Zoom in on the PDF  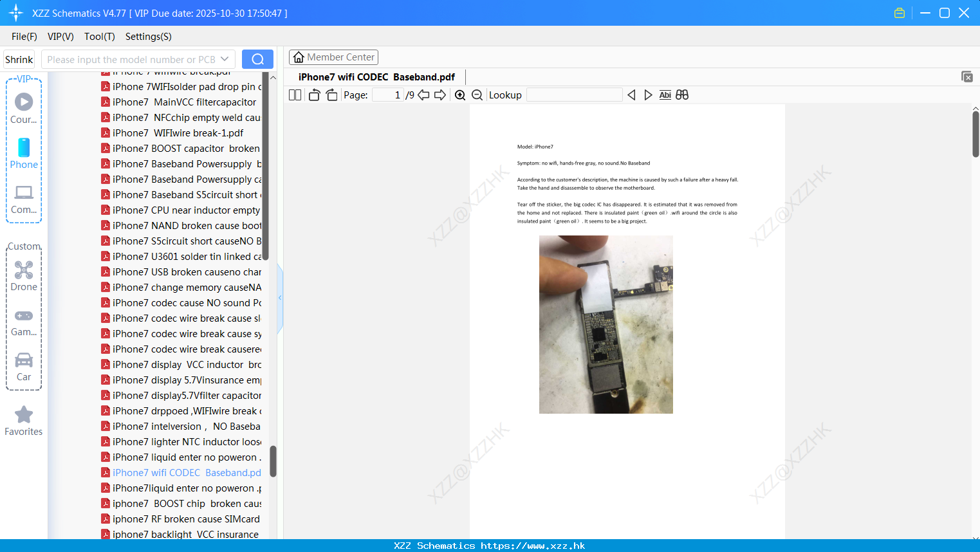pyautogui.click(x=460, y=95)
